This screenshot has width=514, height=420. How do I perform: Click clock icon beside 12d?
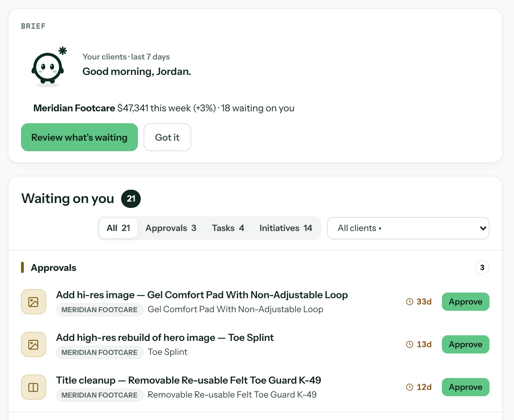(410, 387)
